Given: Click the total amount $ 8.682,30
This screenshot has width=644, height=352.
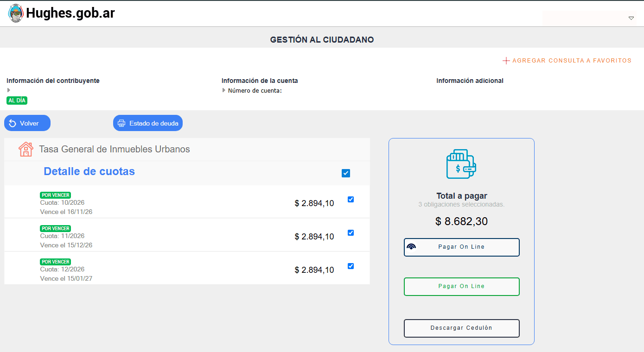Looking at the screenshot, I should click(x=462, y=221).
